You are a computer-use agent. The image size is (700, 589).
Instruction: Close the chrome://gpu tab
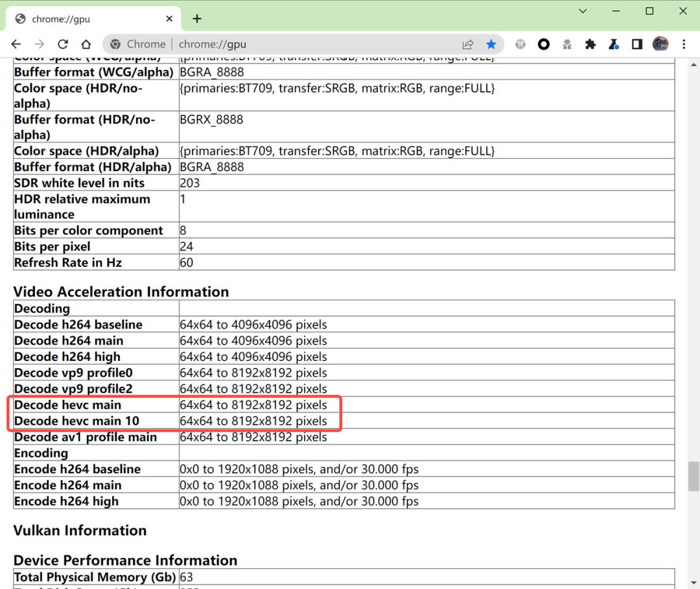point(170,19)
